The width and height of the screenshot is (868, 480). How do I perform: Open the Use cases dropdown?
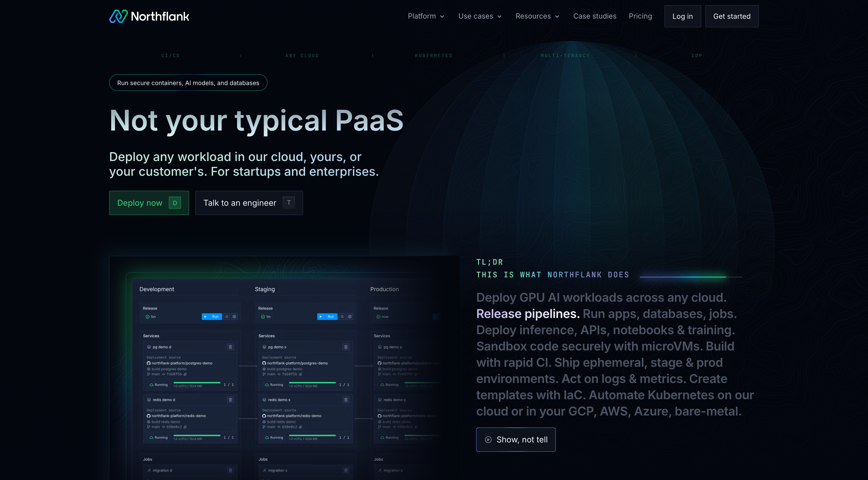tap(480, 16)
